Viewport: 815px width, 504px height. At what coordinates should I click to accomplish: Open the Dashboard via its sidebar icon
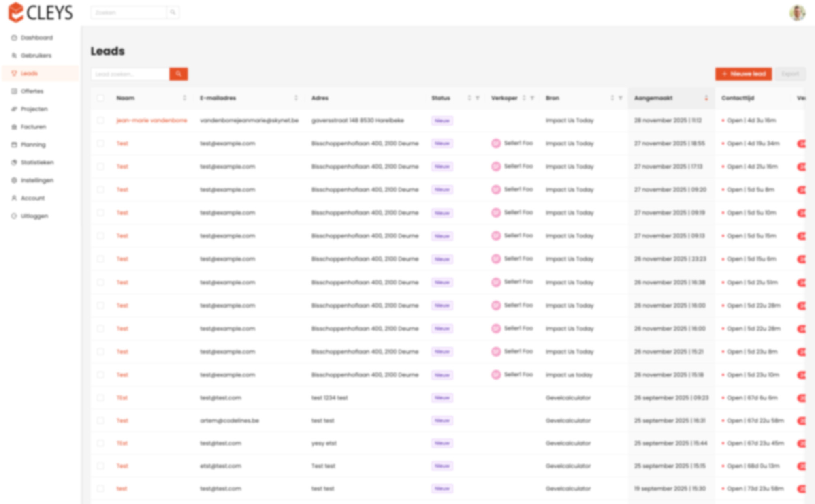tap(15, 37)
